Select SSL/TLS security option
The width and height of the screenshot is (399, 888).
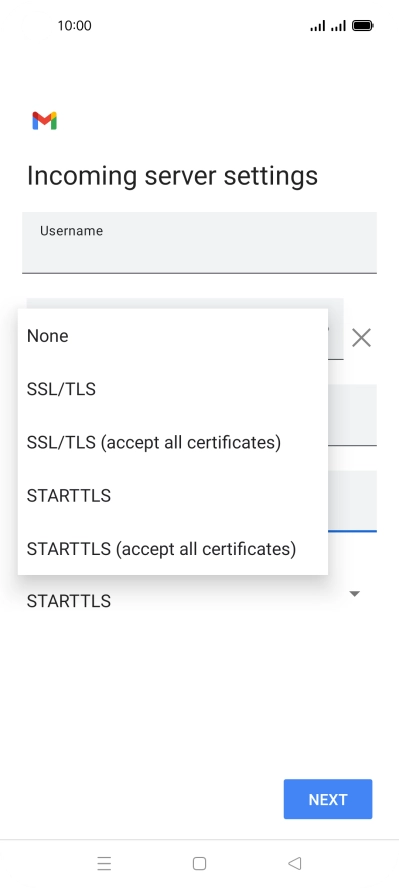pyautogui.click(x=173, y=389)
